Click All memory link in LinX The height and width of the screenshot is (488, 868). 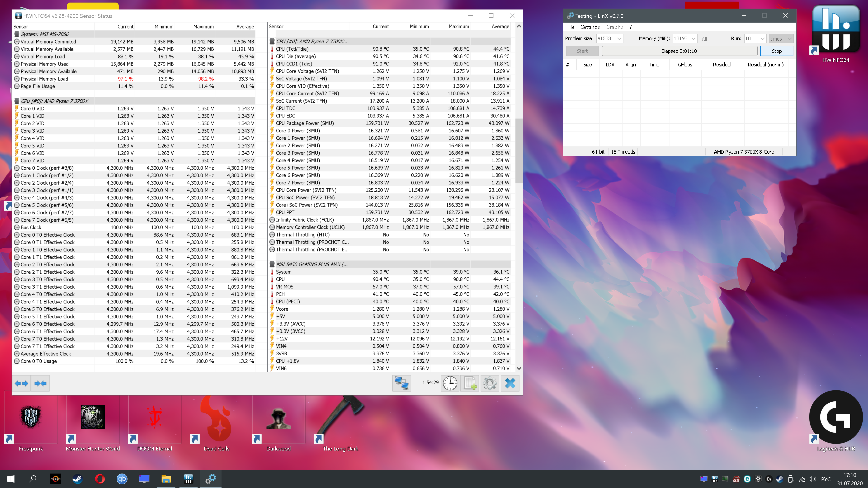tap(704, 39)
